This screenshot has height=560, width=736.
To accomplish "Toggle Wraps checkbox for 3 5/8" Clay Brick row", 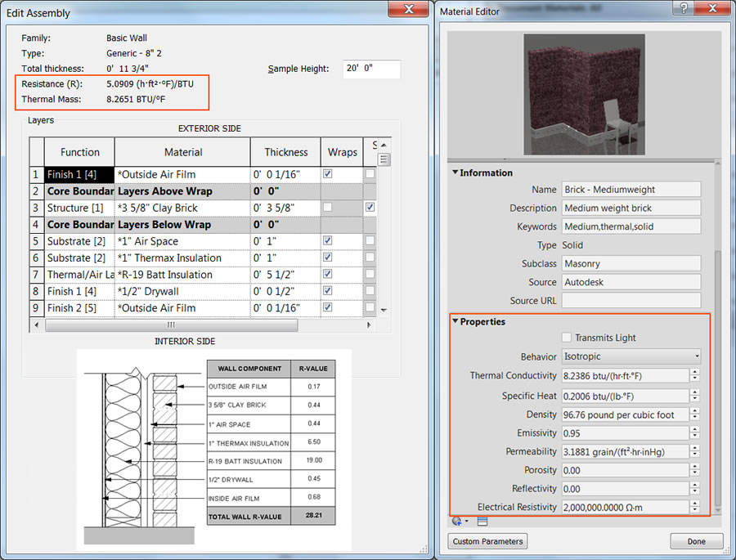I will pyautogui.click(x=328, y=207).
